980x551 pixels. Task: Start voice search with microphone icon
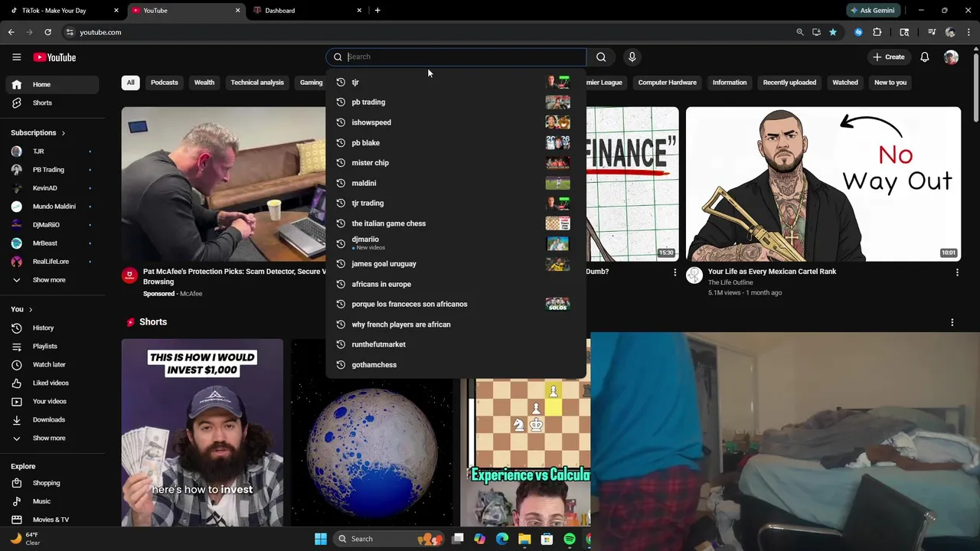coord(632,57)
